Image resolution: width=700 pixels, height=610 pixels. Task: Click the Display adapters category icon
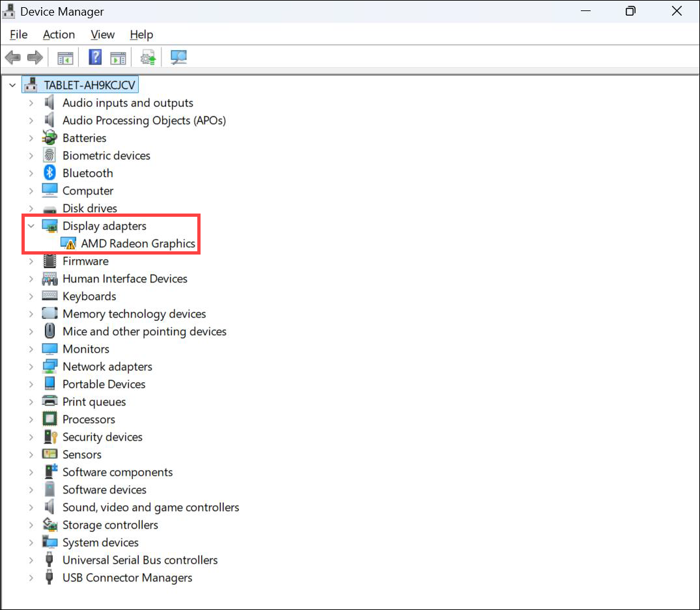click(x=49, y=226)
